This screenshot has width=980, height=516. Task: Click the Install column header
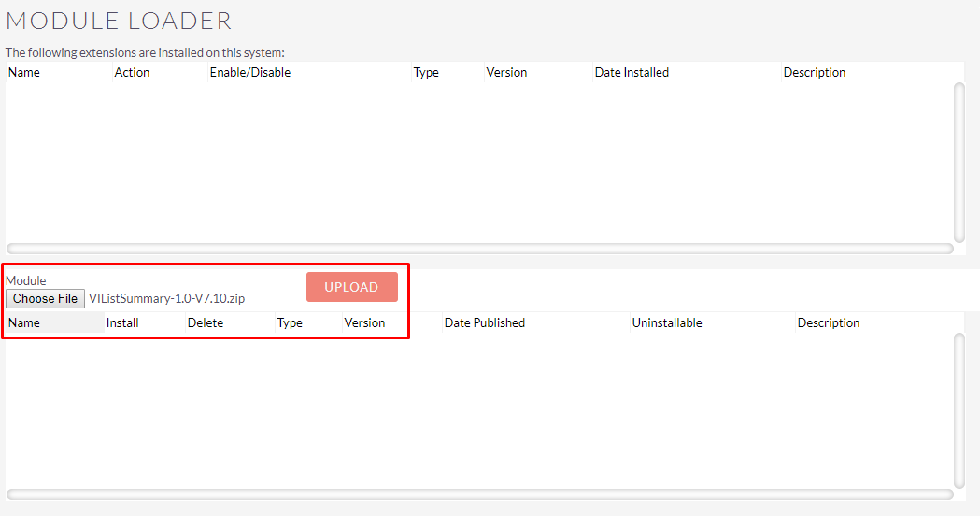[122, 322]
